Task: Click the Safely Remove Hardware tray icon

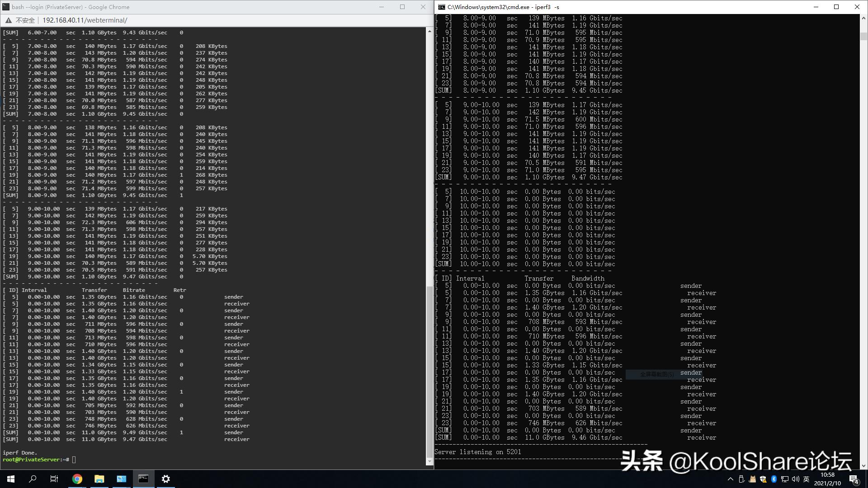Action: tap(741, 479)
